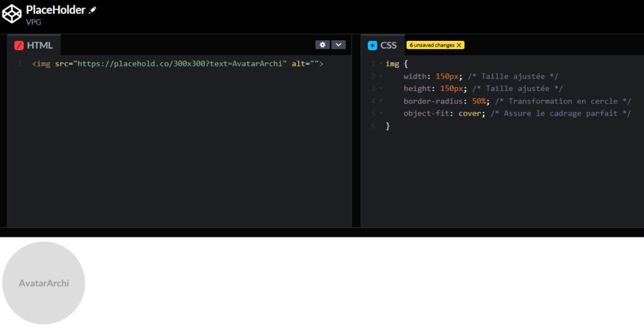The width and height of the screenshot is (644, 336).
Task: Select the HTML editor tab
Action: [34, 45]
